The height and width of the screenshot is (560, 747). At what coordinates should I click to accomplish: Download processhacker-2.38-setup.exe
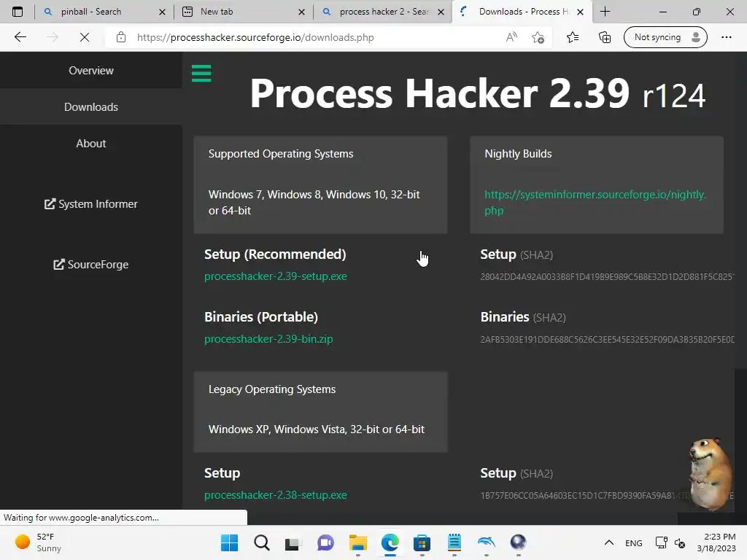(x=275, y=495)
